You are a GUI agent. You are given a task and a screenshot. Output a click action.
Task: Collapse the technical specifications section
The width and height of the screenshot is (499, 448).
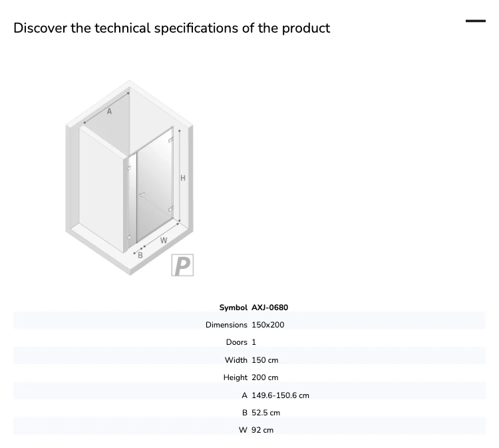476,21
